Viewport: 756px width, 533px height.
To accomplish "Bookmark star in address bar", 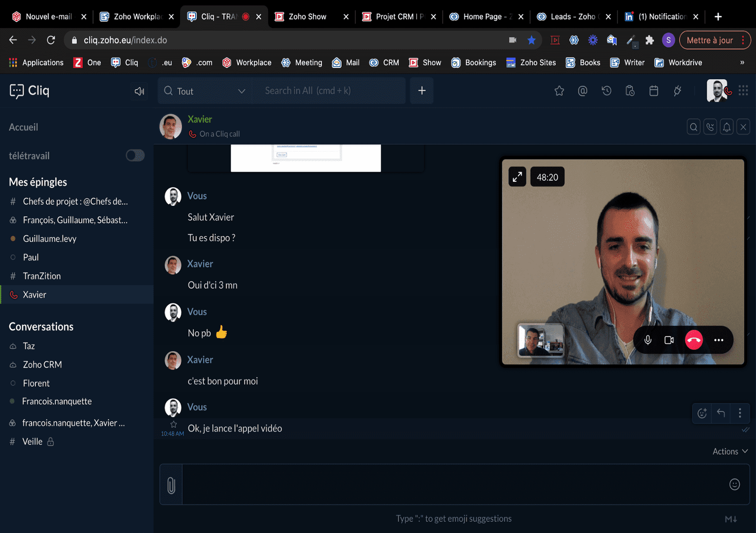I will 532,40.
